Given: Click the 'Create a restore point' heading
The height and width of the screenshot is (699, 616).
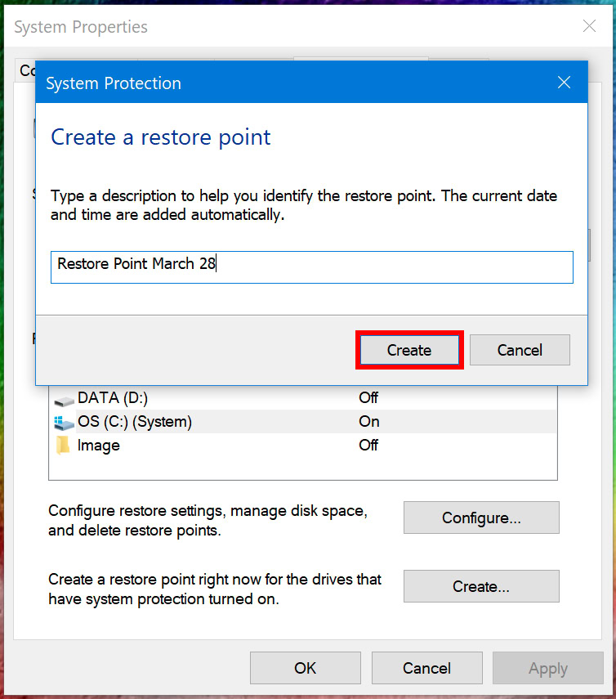Looking at the screenshot, I should (x=160, y=137).
